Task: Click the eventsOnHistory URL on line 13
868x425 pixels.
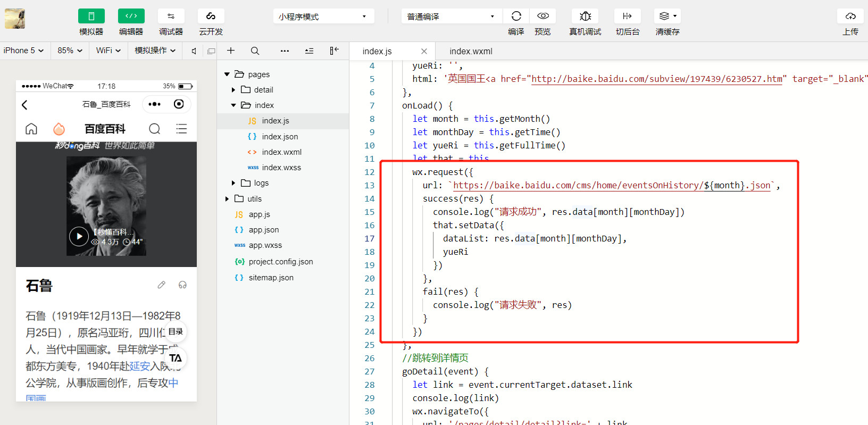Action: point(612,185)
